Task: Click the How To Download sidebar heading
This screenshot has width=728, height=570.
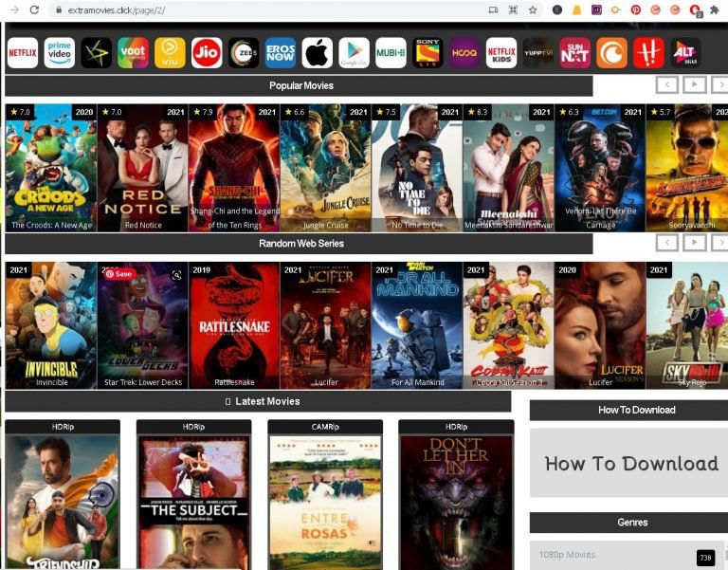Action: coord(629,410)
